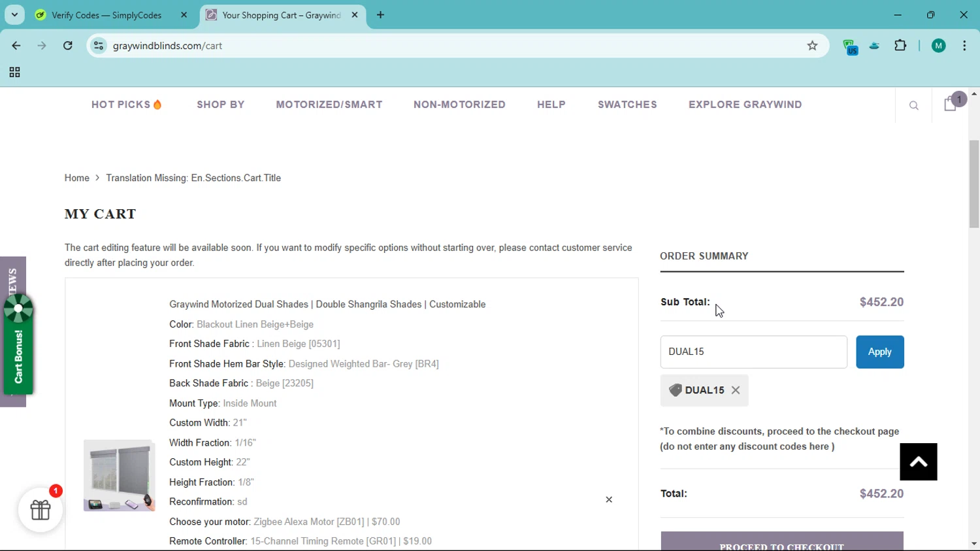Open Chrome three-dot menu

[x=964, y=46]
